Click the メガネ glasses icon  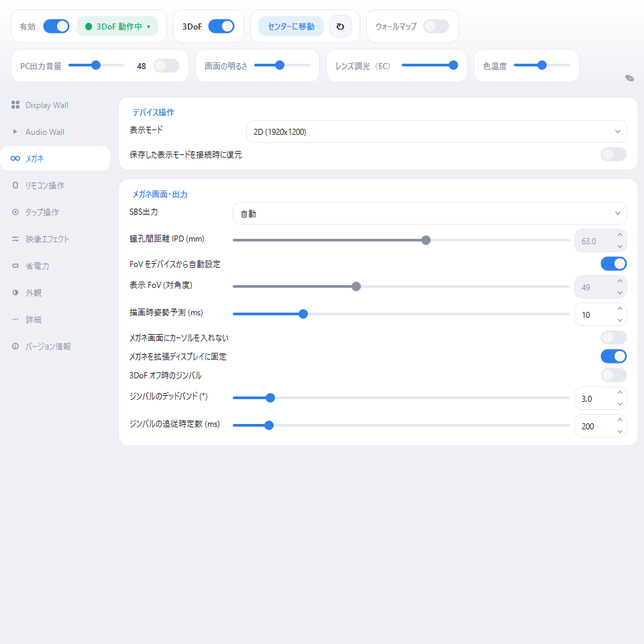15,158
